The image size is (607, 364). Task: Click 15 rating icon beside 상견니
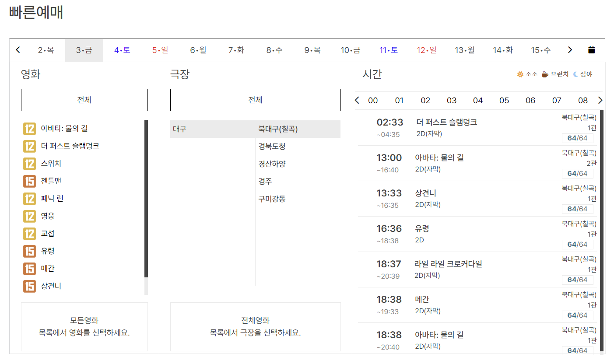29,286
